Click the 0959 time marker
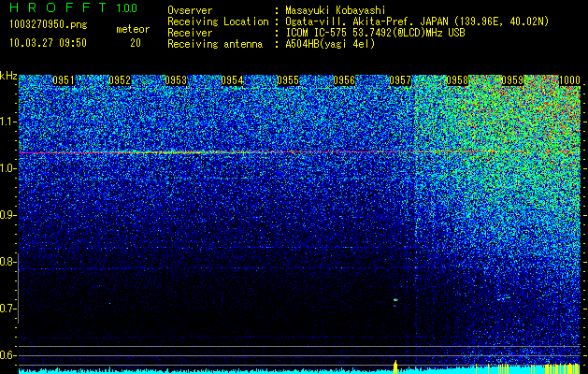588x374 pixels. pos(512,80)
